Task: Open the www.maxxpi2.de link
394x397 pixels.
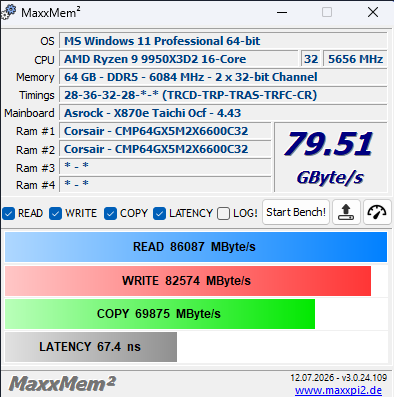Action: coord(338,390)
